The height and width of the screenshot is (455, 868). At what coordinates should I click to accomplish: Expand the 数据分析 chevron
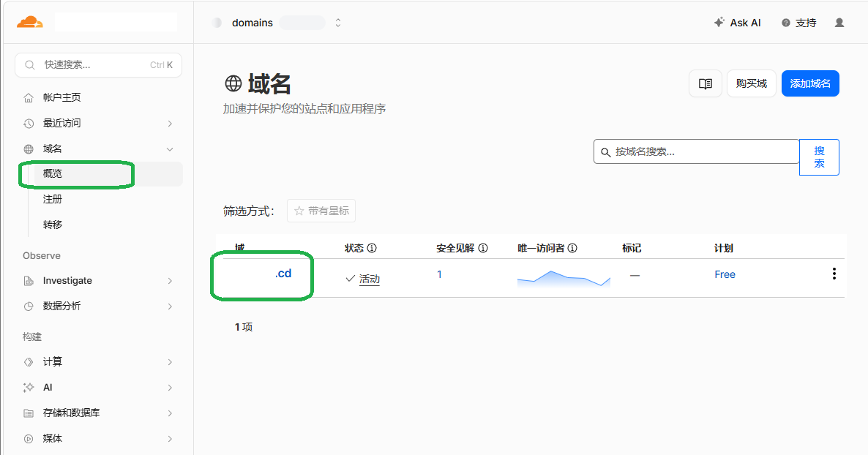(x=170, y=307)
